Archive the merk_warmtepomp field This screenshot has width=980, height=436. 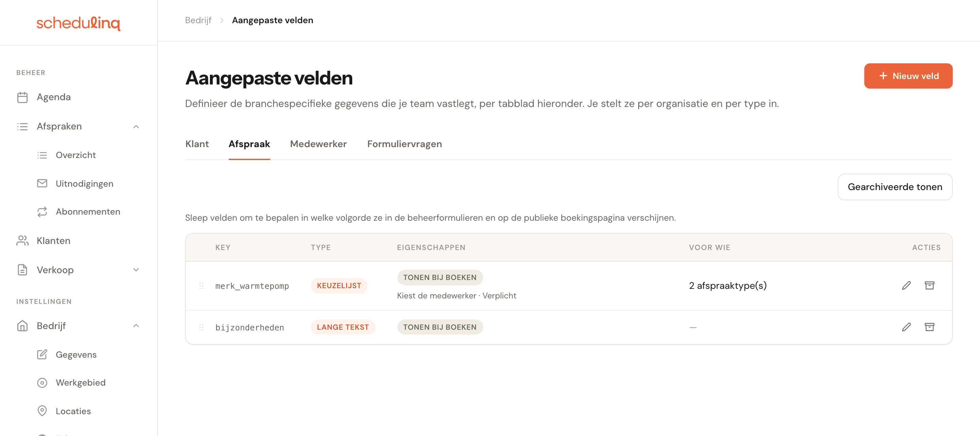click(929, 285)
